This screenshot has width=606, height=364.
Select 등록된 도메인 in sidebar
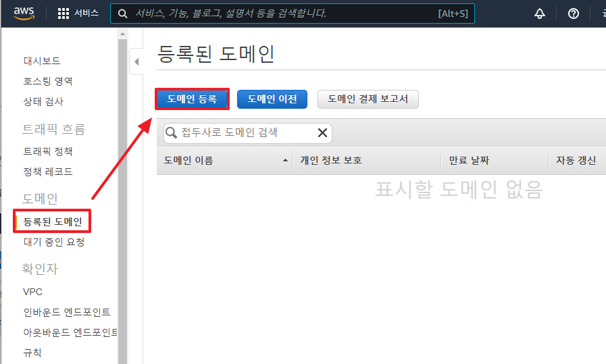coord(53,222)
